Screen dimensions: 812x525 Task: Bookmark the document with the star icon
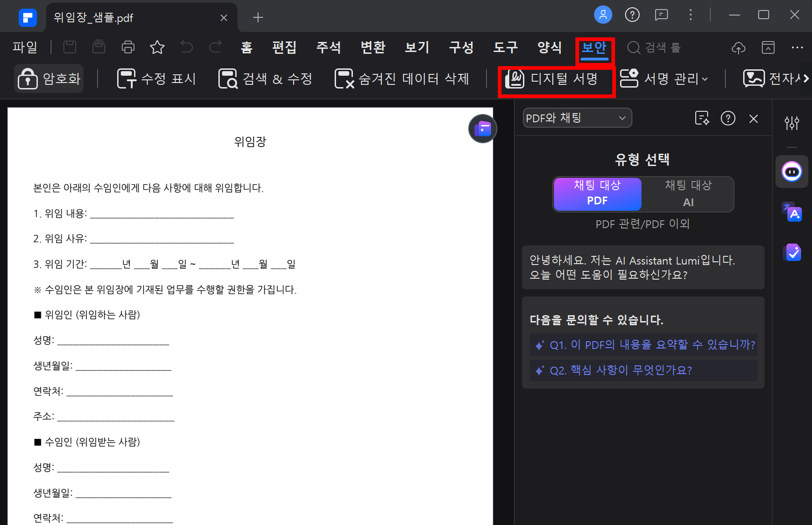(157, 47)
